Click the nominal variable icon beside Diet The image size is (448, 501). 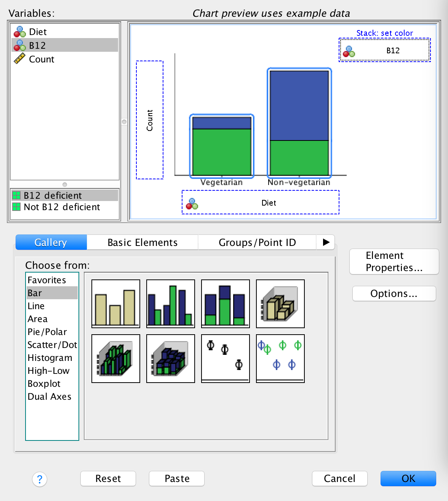[x=19, y=32]
